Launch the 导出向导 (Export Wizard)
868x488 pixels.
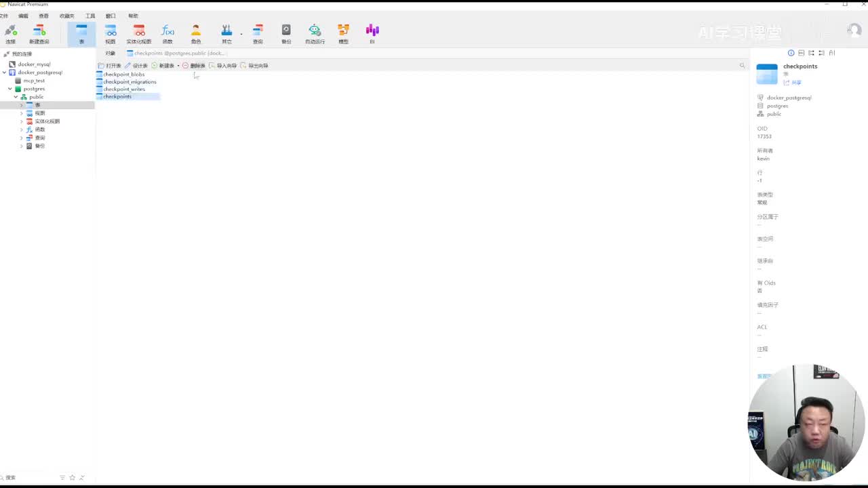254,66
